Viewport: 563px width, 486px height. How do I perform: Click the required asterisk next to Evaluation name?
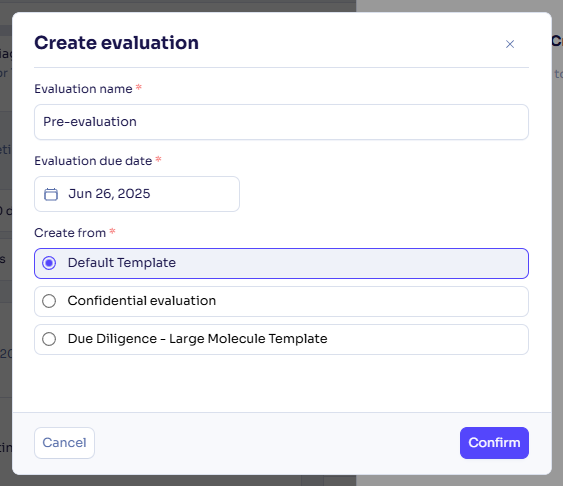coord(139,87)
